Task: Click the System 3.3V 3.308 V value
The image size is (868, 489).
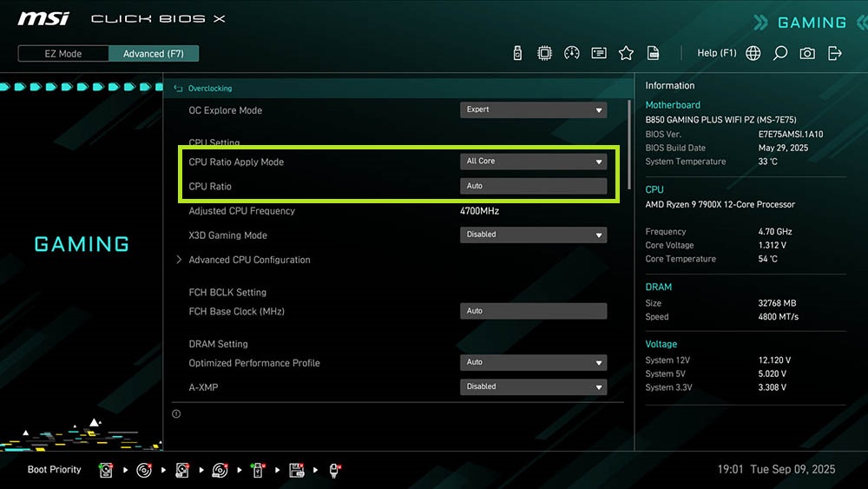Action: pyautogui.click(x=773, y=387)
